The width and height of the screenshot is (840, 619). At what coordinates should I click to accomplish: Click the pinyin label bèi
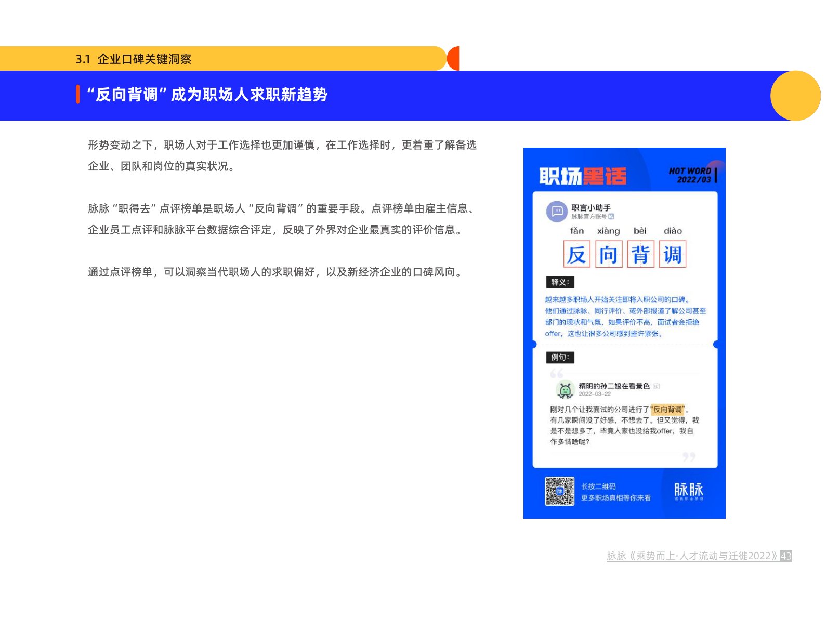640,231
